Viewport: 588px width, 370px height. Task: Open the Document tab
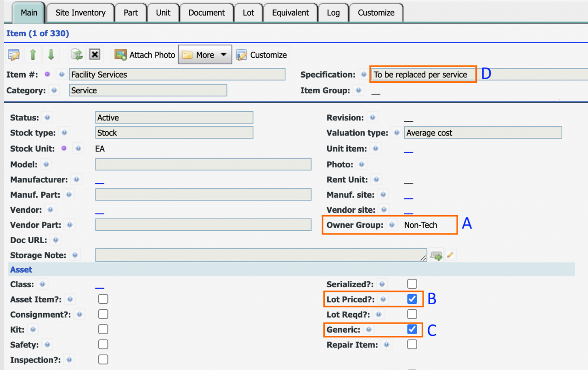[x=207, y=13]
